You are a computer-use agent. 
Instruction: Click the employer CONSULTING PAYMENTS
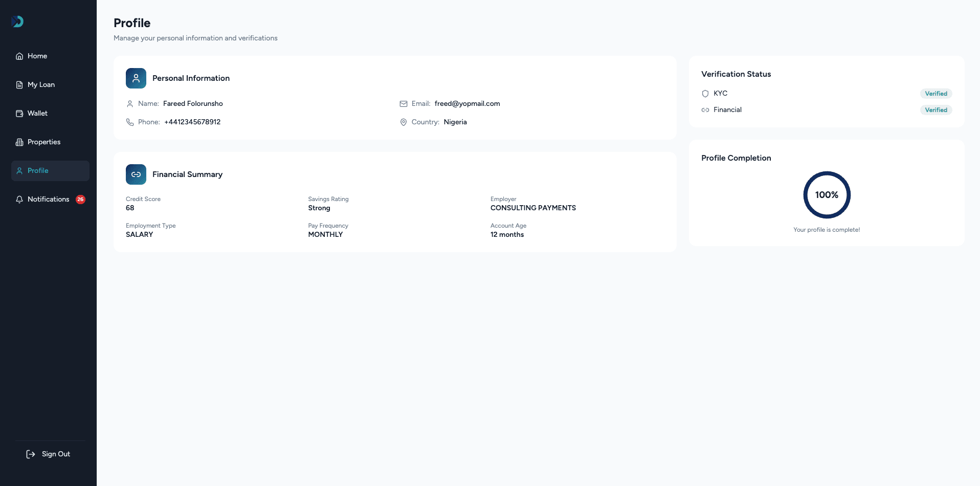point(533,208)
